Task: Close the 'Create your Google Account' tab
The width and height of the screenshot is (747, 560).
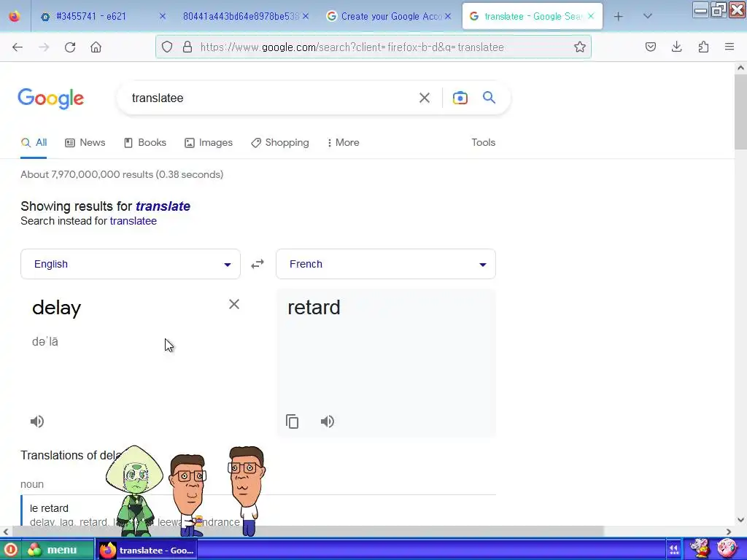Action: point(448,16)
